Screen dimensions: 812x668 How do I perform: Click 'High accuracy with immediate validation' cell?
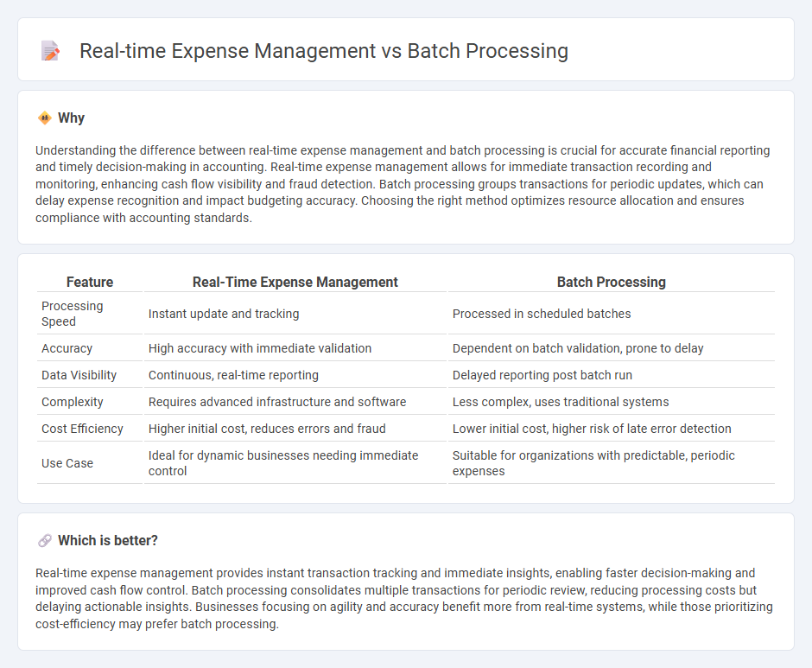[x=260, y=348]
